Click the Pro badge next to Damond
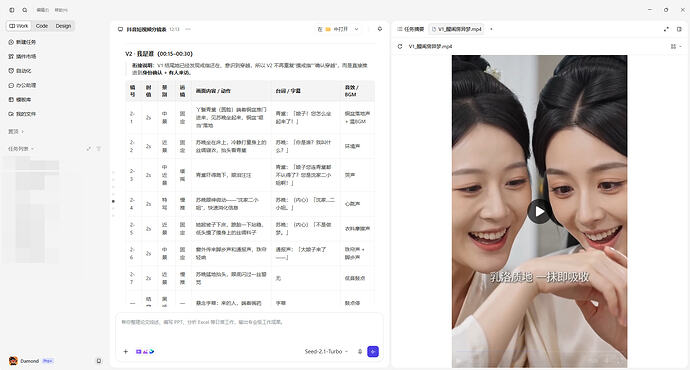The width and height of the screenshot is (690, 370). pyautogui.click(x=48, y=361)
